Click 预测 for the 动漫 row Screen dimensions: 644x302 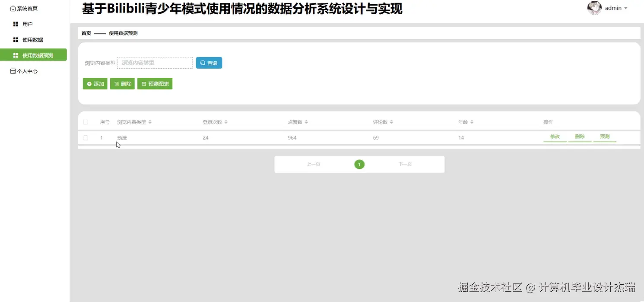pos(605,137)
